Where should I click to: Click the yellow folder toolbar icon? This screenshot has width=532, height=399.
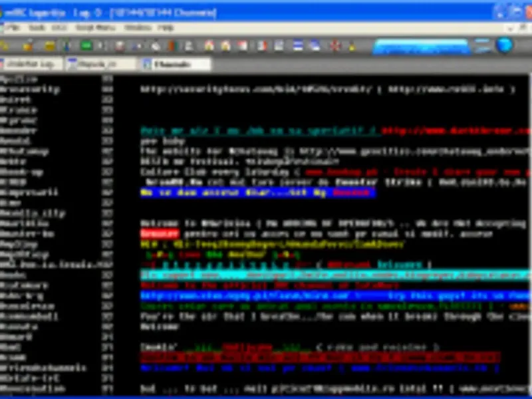click(x=49, y=46)
